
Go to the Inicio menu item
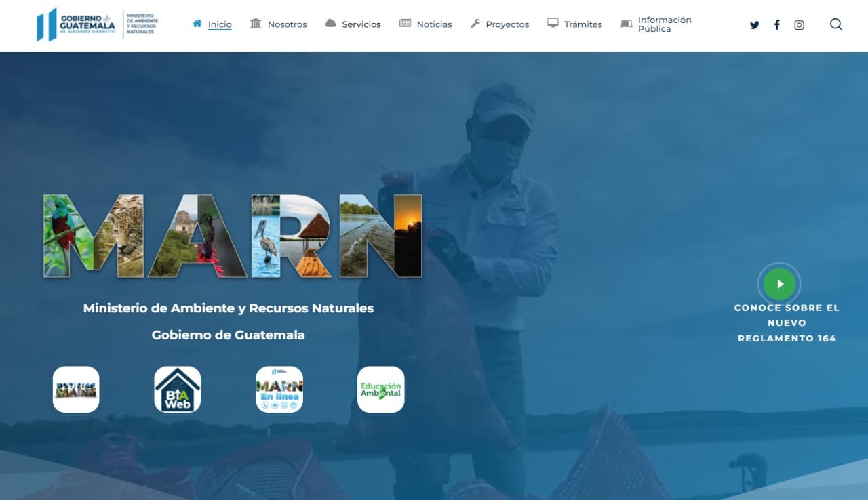coord(219,24)
